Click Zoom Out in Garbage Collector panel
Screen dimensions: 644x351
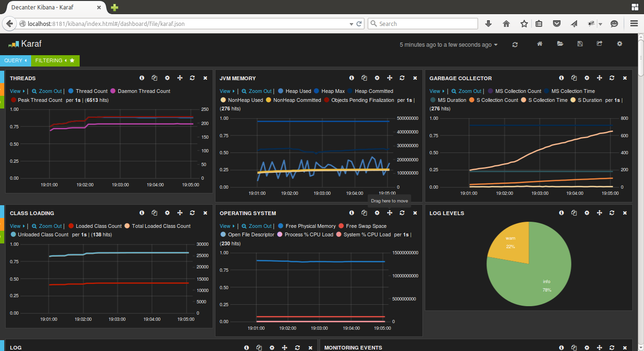coord(466,92)
